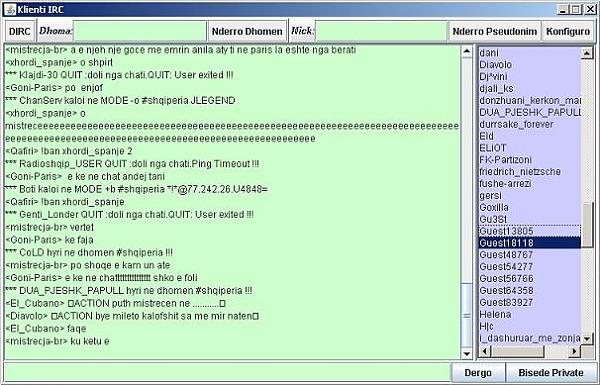Click the chat pane's scroll up arrow
The height and width of the screenshot is (385, 600).
(x=467, y=52)
